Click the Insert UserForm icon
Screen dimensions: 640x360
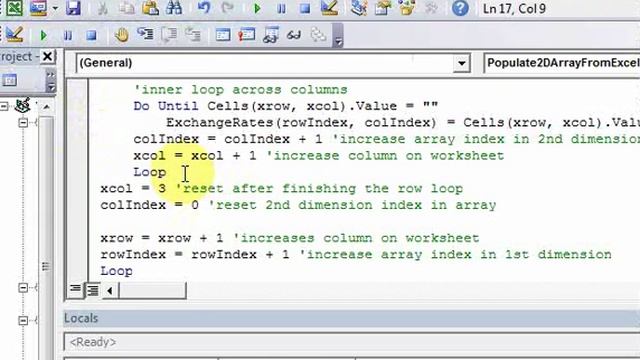38,7
